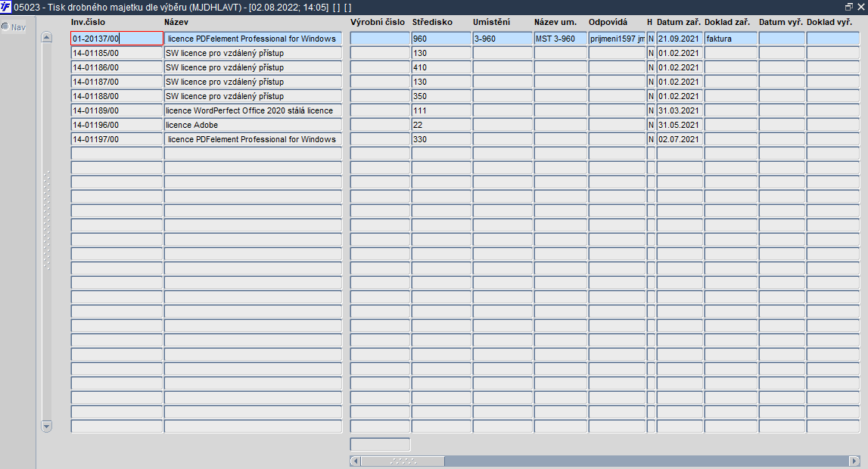868x469 pixels.
Task: Click 'SW licence pro vzdálený přístup' in row 14-01185/00
Action: [x=253, y=52]
